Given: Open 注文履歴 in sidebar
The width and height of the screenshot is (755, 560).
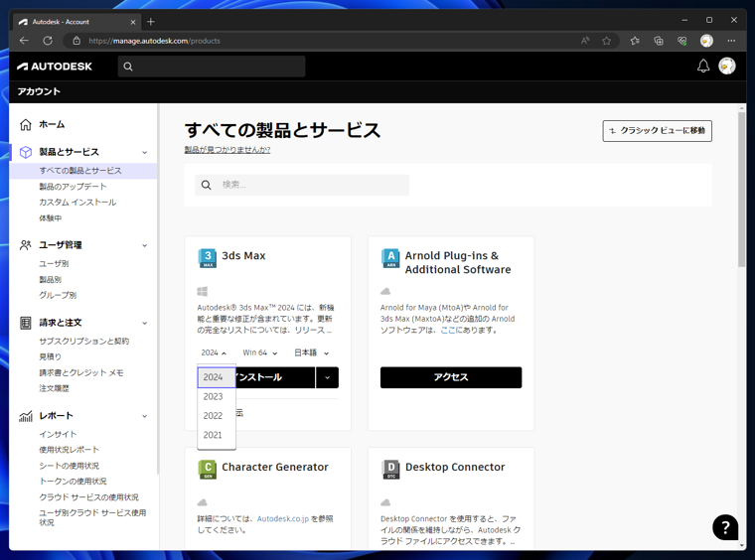Looking at the screenshot, I should coord(54,389).
